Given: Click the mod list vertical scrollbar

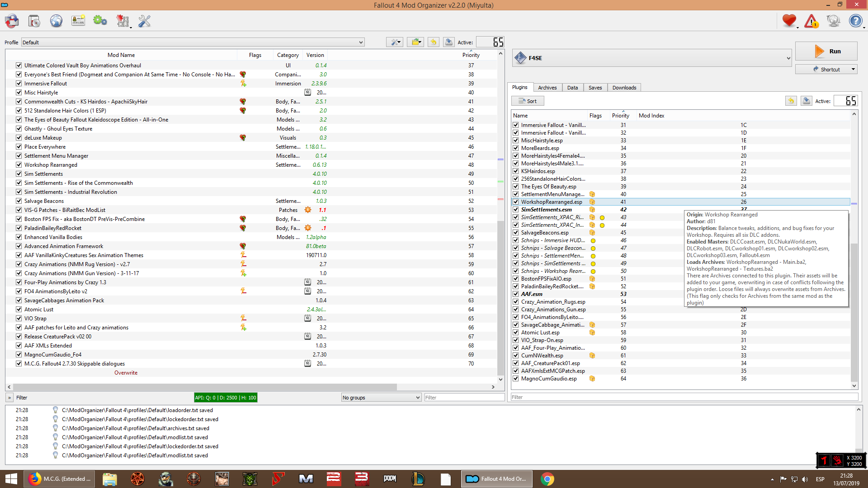Looking at the screenshot, I should click(500, 298).
